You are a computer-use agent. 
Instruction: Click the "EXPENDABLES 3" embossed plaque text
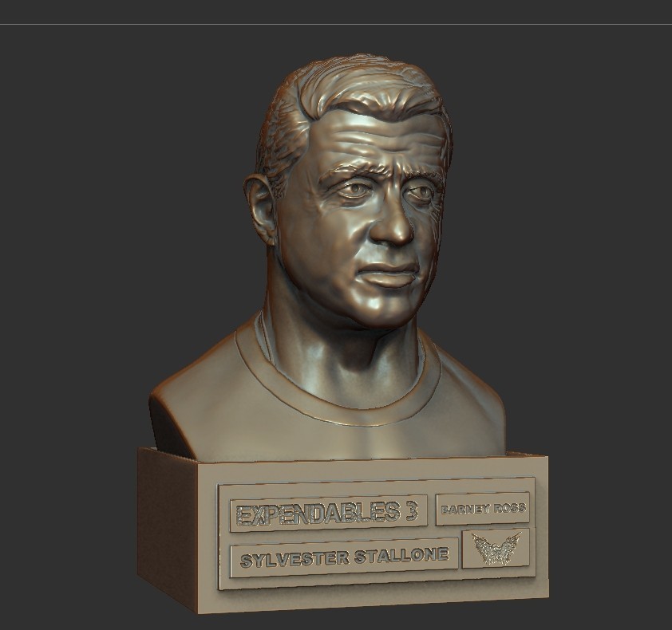[x=327, y=514]
